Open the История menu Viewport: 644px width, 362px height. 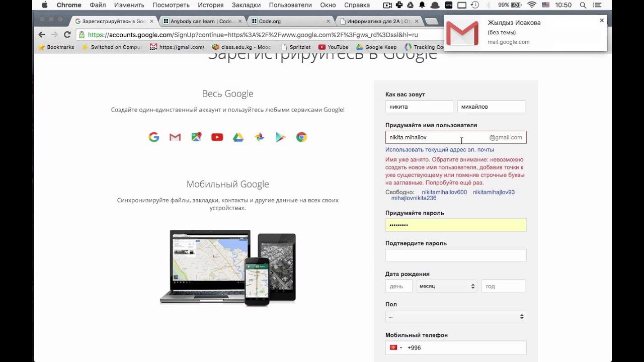[211, 5]
